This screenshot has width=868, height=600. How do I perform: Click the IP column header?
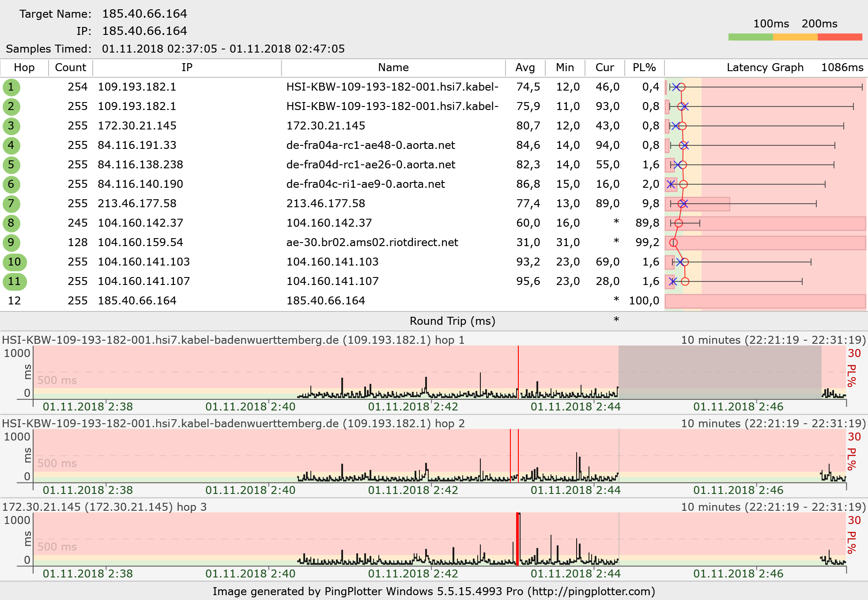coord(187,68)
